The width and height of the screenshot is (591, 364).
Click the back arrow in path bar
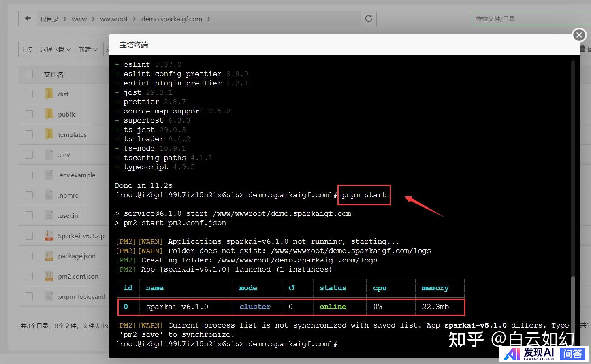[x=28, y=19]
